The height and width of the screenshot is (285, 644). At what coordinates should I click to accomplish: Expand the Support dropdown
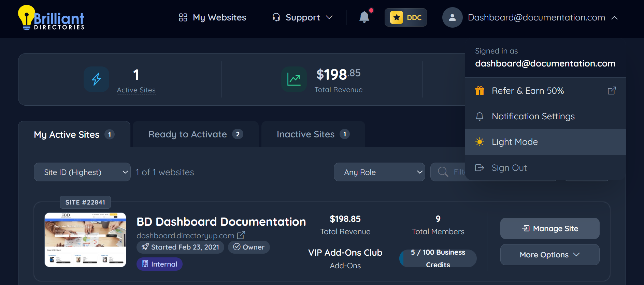coord(329,17)
